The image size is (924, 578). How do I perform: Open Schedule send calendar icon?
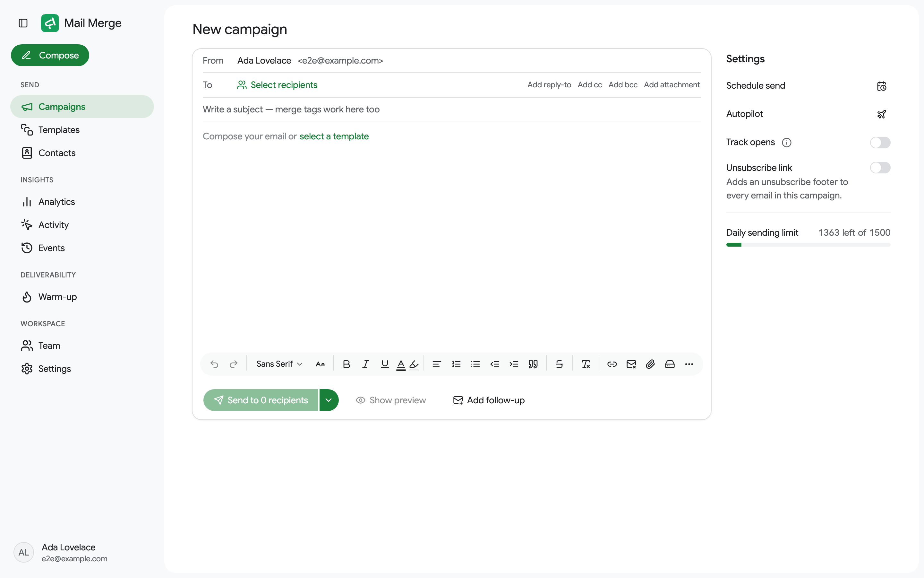881,86
